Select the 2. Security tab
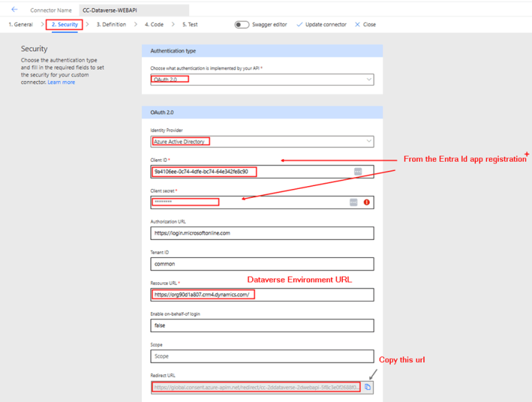532x402 pixels. pos(64,24)
